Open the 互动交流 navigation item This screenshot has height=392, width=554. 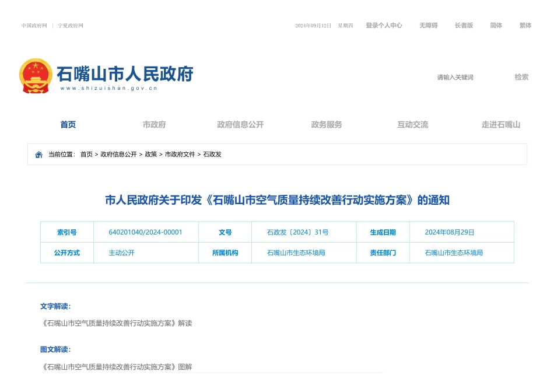click(x=412, y=125)
